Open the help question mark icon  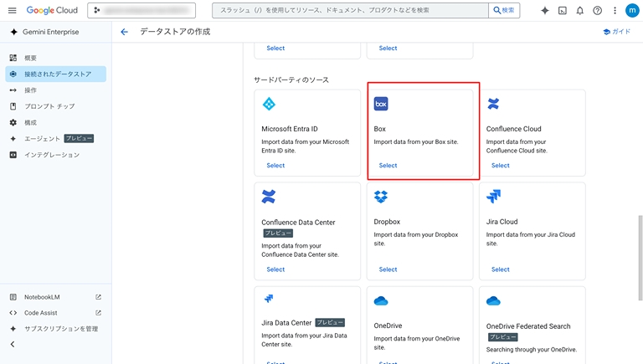[x=598, y=11]
